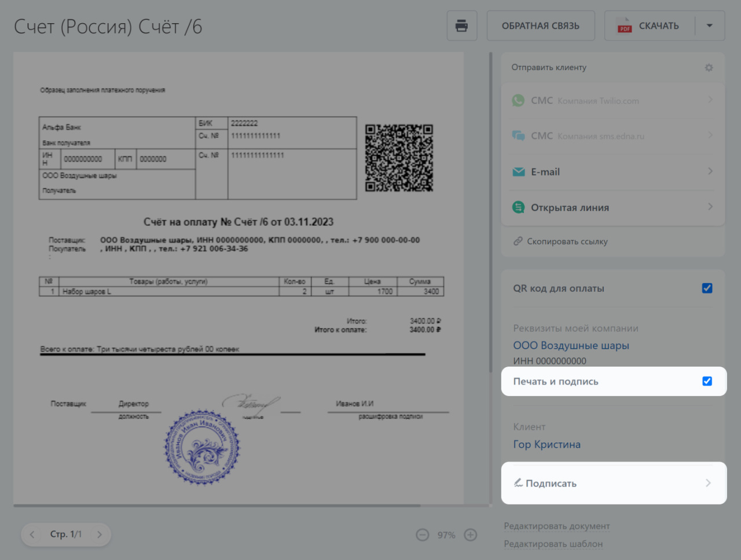This screenshot has width=741, height=560.
Task: Toggle Печать и подпись checkbox
Action: (x=707, y=381)
